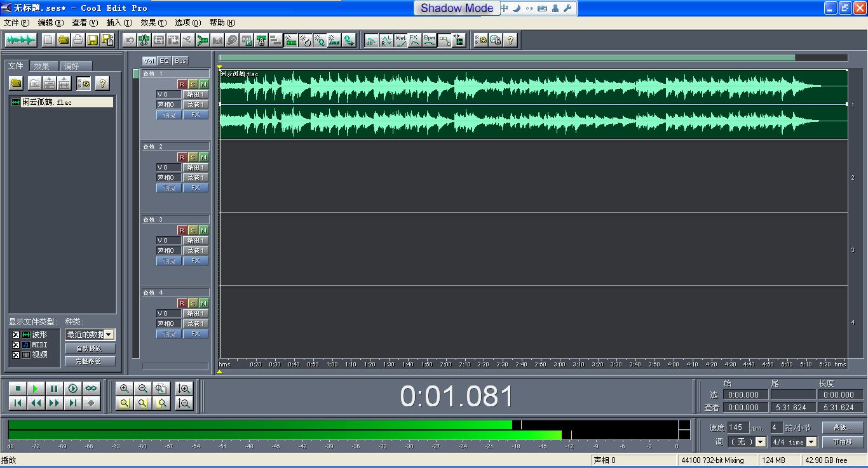
Task: Open the toolbar help question mark
Action: click(510, 40)
